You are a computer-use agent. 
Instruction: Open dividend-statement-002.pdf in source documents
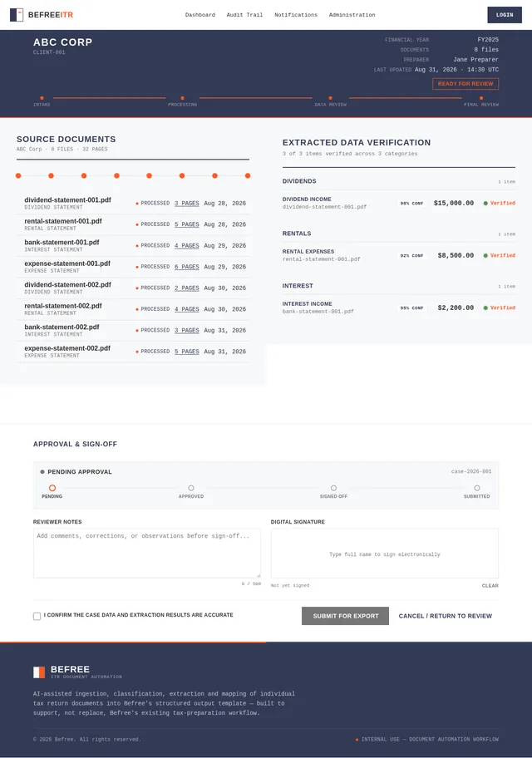click(x=67, y=285)
